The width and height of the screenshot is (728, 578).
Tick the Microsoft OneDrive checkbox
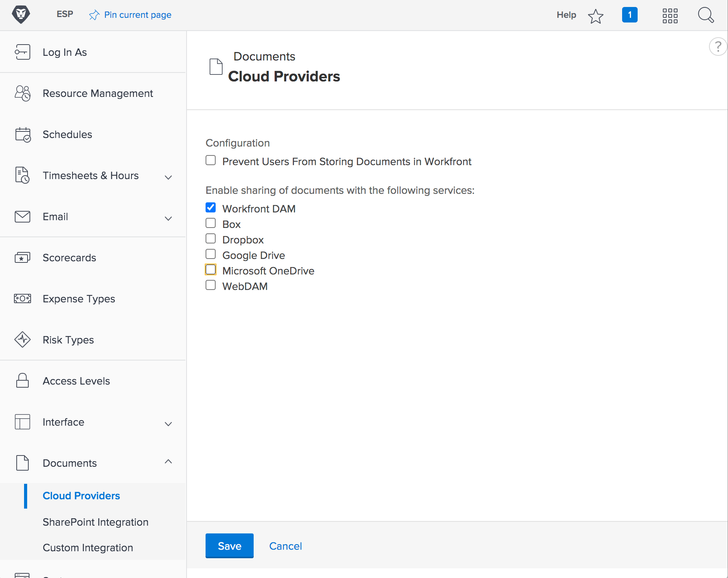click(x=211, y=270)
